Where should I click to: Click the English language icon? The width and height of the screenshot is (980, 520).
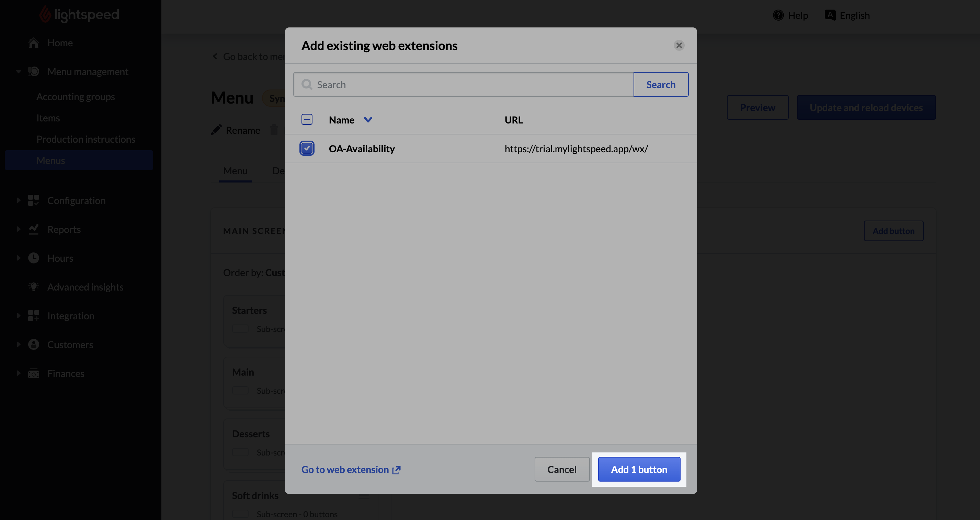[830, 15]
